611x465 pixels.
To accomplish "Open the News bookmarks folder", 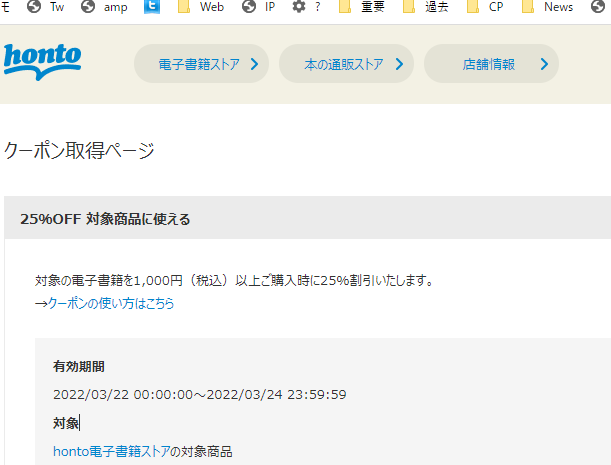I will [547, 7].
